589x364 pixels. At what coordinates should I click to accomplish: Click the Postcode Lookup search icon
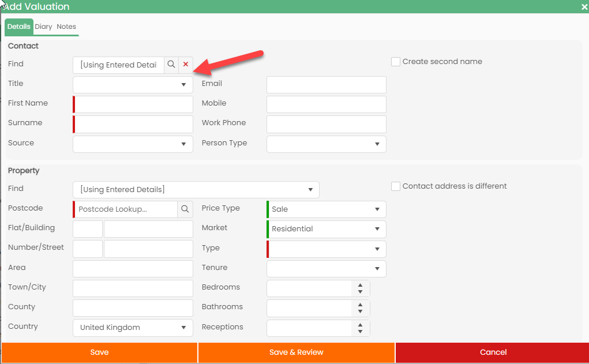pos(185,209)
